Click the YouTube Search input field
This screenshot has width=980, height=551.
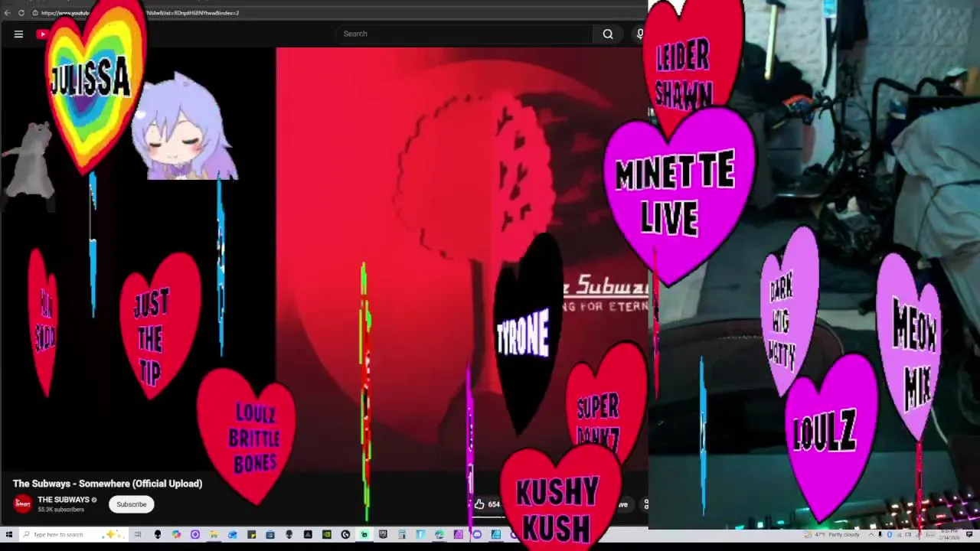coord(463,34)
